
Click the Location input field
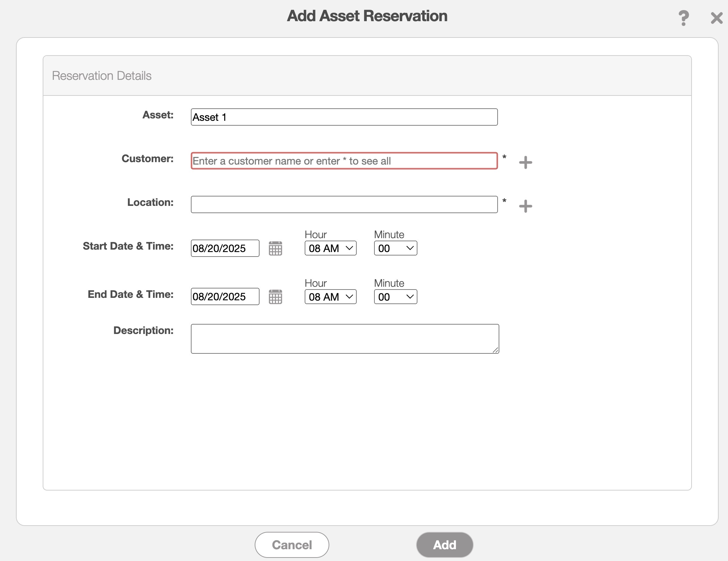tap(344, 205)
